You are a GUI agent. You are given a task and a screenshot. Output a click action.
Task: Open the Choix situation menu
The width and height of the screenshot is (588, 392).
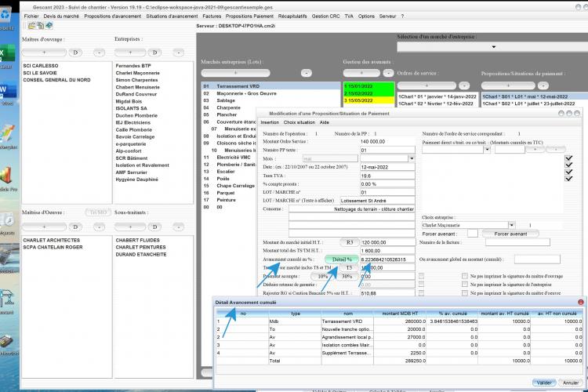299,122
